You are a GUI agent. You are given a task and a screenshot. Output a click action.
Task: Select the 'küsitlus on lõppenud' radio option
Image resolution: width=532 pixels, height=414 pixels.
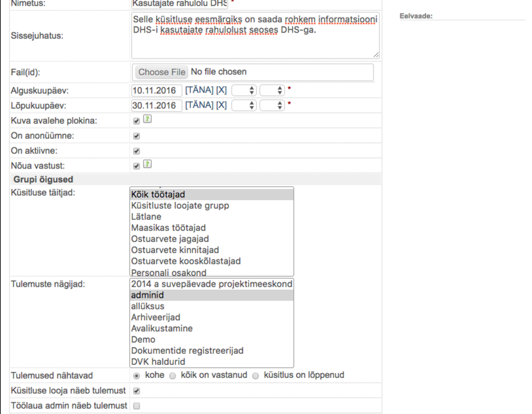coord(255,376)
